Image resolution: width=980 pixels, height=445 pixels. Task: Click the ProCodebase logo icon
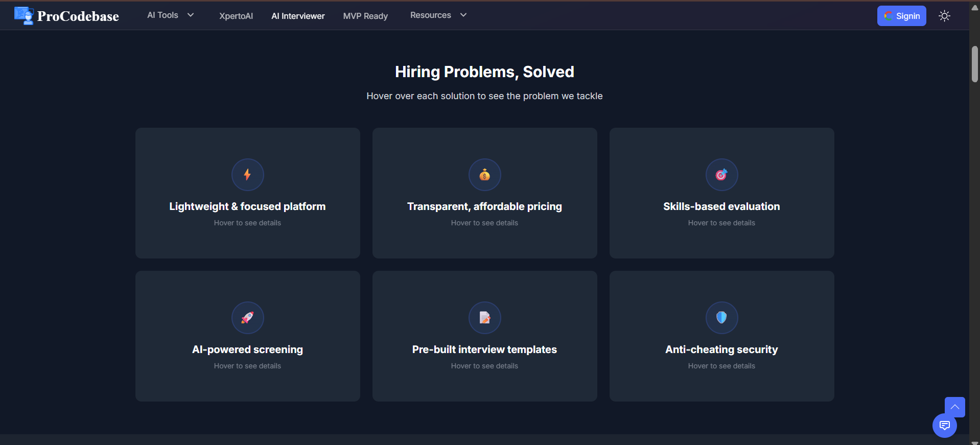[x=24, y=16]
